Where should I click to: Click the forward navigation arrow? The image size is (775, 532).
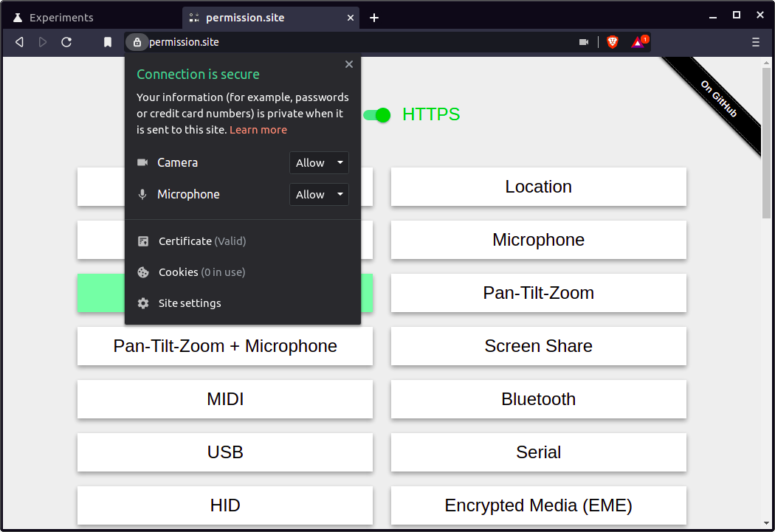click(43, 42)
